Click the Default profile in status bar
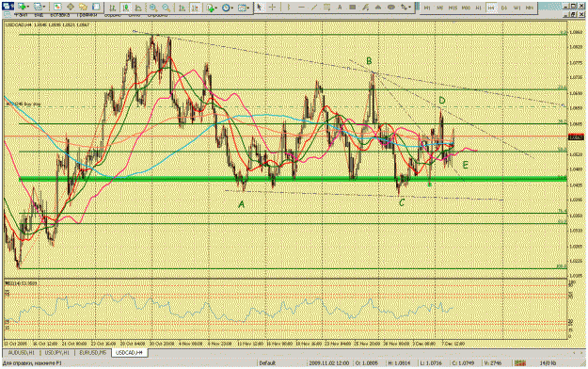The width and height of the screenshot is (588, 369). pos(268,363)
